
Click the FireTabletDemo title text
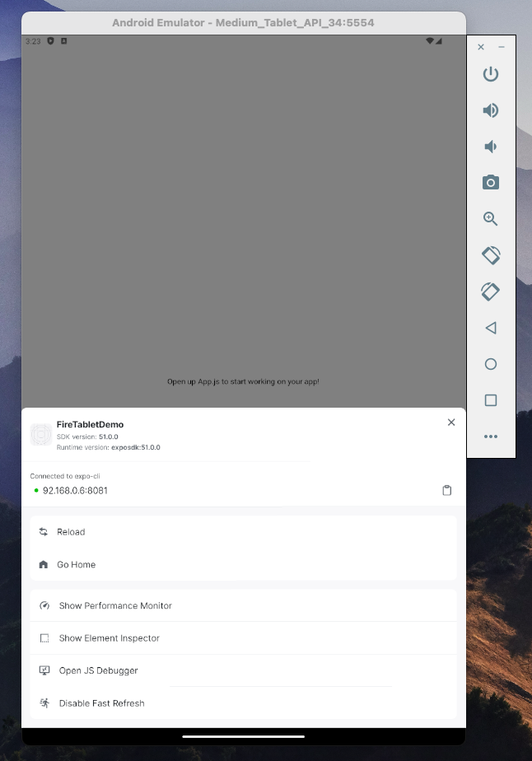[91, 425]
